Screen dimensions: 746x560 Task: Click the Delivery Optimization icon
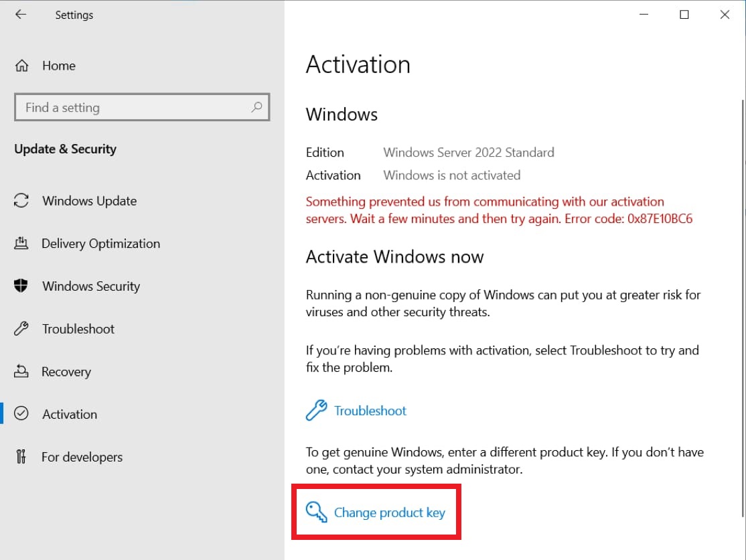(21, 243)
